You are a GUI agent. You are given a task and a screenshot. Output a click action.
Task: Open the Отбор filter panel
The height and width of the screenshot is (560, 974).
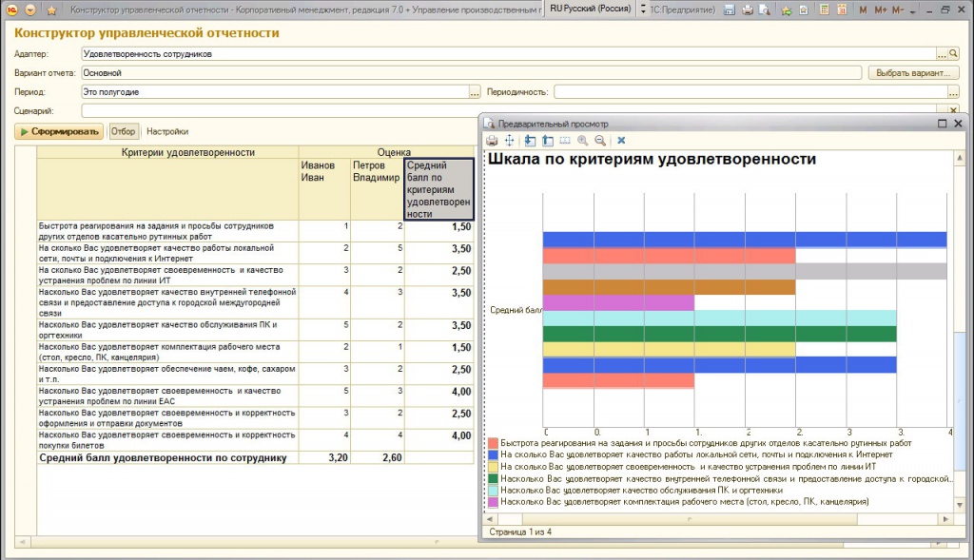click(x=123, y=131)
